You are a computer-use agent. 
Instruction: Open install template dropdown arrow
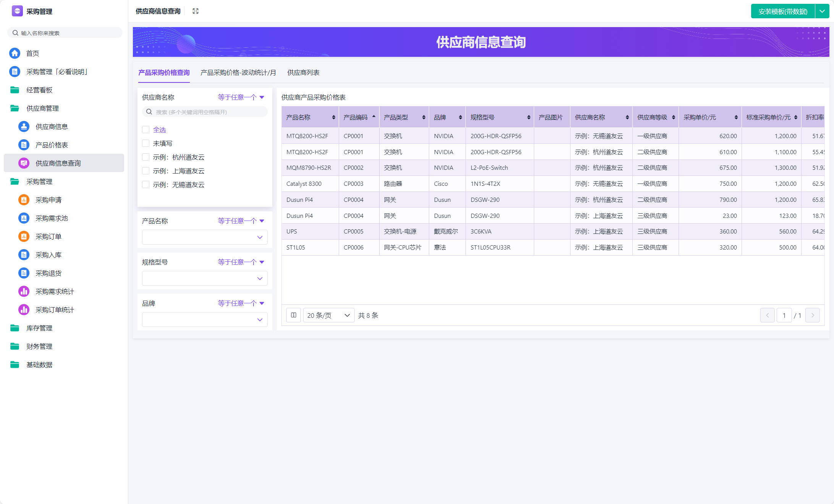coord(822,11)
